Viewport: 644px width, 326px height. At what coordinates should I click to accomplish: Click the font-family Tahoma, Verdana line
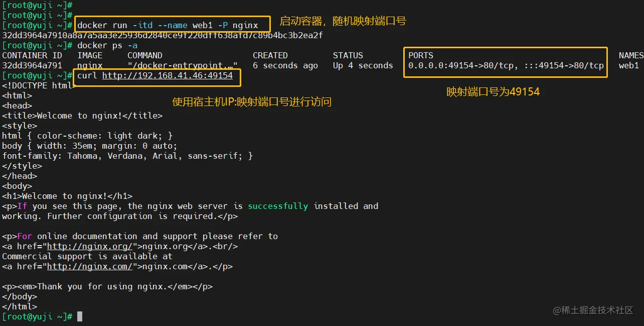(x=127, y=156)
